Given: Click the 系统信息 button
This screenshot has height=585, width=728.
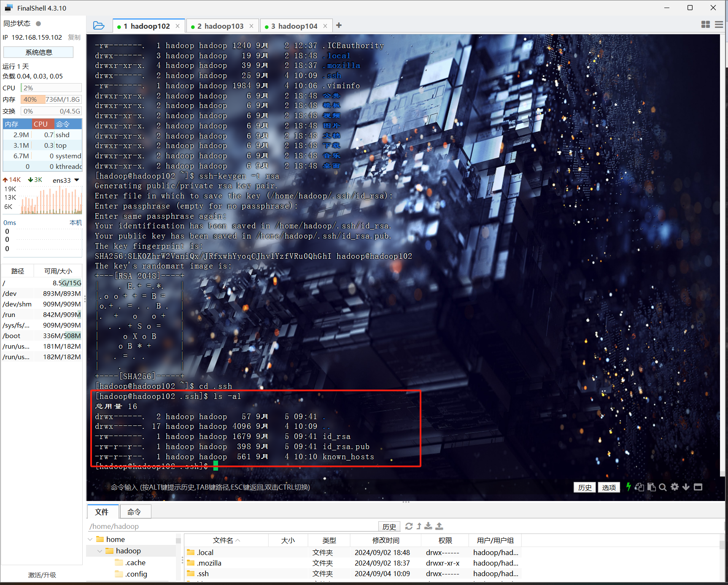Looking at the screenshot, I should coord(38,52).
